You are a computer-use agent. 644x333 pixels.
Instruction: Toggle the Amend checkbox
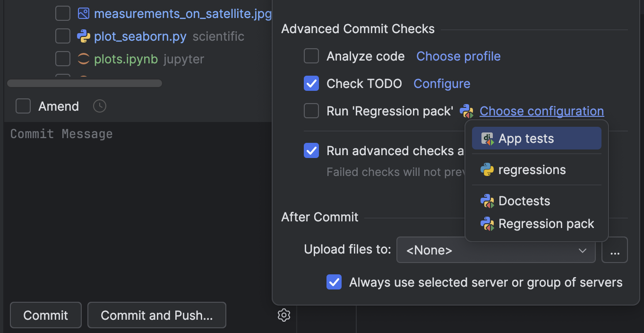(23, 106)
